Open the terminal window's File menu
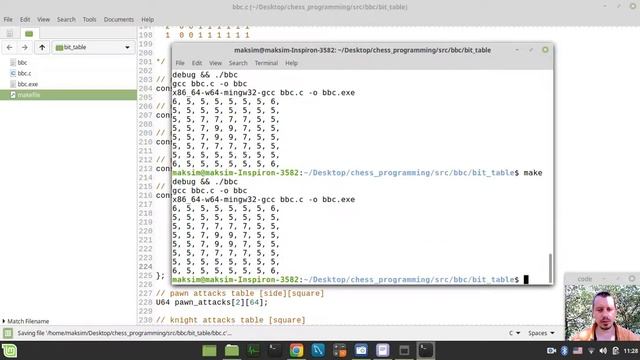Viewport: 640px width, 360px height. pyautogui.click(x=180, y=63)
